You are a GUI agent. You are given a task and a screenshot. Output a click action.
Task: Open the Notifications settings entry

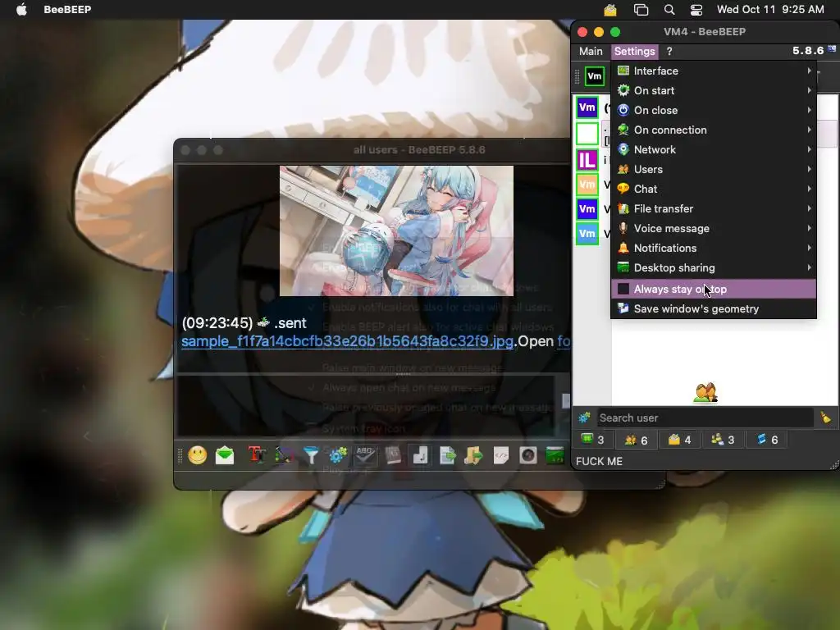pos(714,248)
